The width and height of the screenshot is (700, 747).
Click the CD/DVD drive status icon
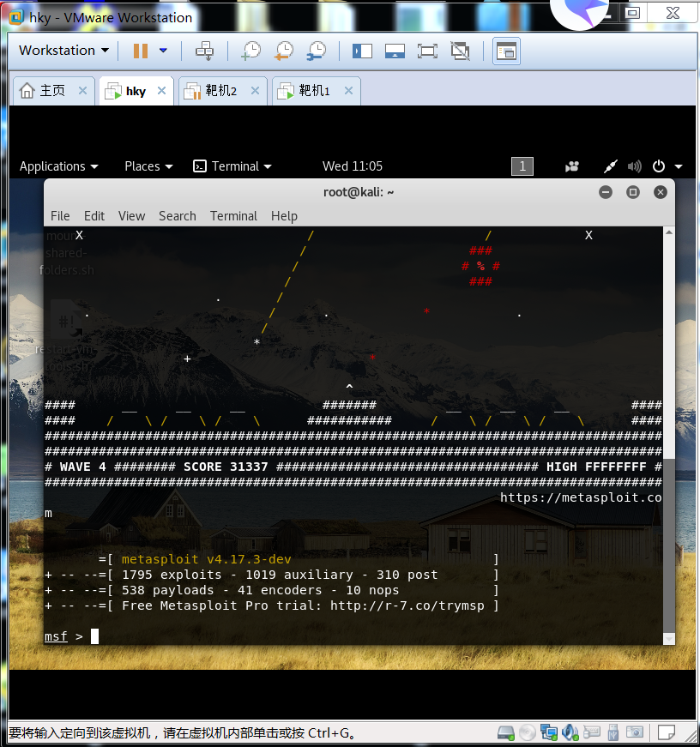[527, 732]
